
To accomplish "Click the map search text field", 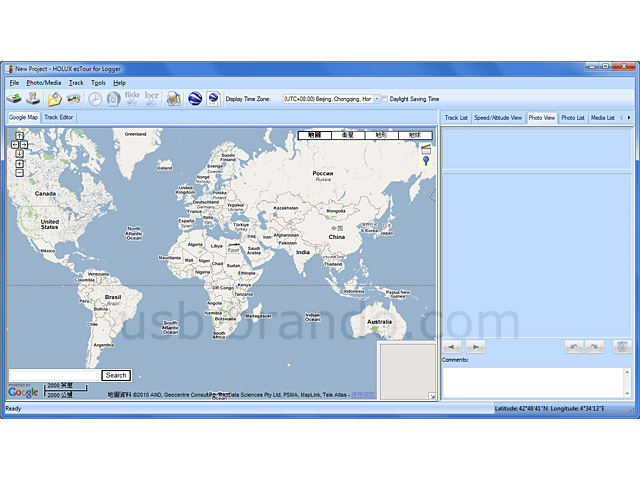I will tap(55, 375).
